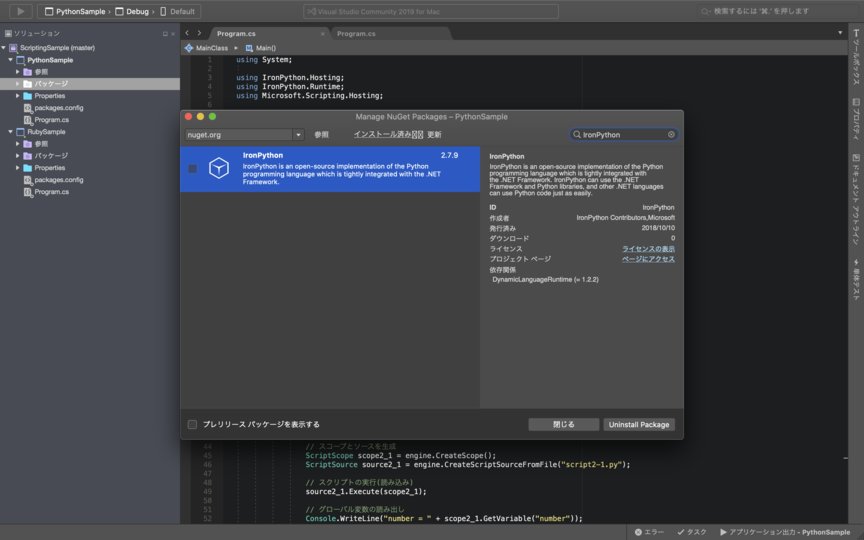This screenshot has width=864, height=540.
Task: Click the 2.7.9 version of IronPython
Action: click(x=449, y=155)
